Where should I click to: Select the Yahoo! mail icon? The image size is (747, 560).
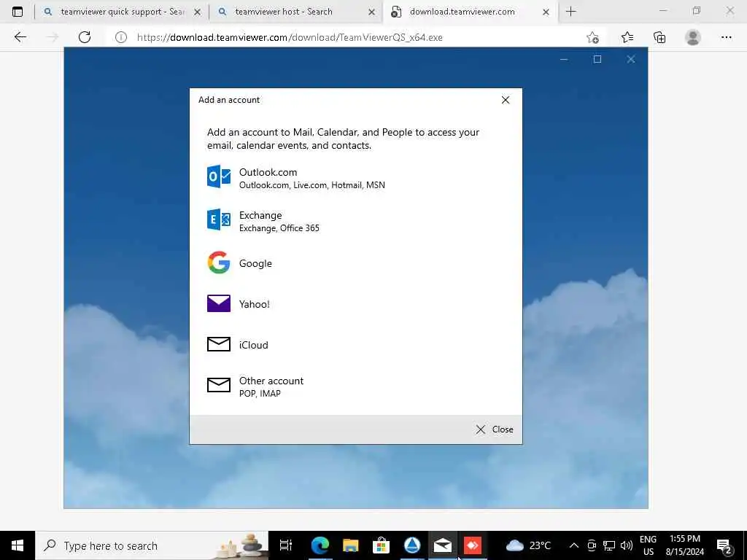tap(219, 303)
